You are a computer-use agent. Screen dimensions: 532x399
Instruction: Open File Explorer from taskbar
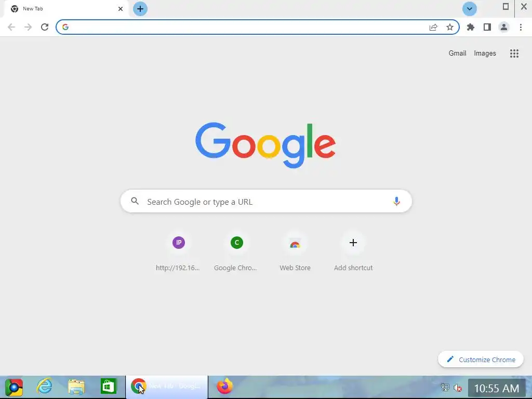click(x=76, y=387)
